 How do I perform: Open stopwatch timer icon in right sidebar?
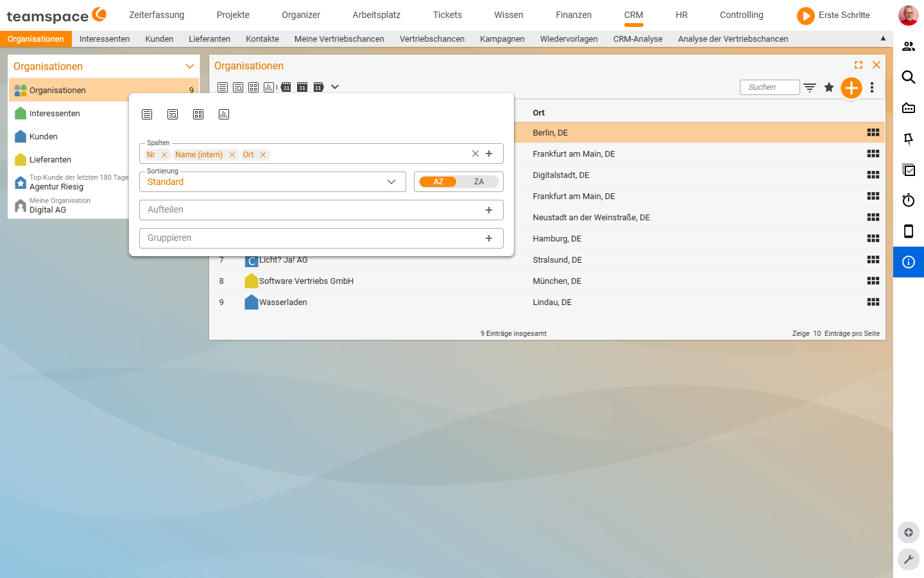click(x=909, y=200)
